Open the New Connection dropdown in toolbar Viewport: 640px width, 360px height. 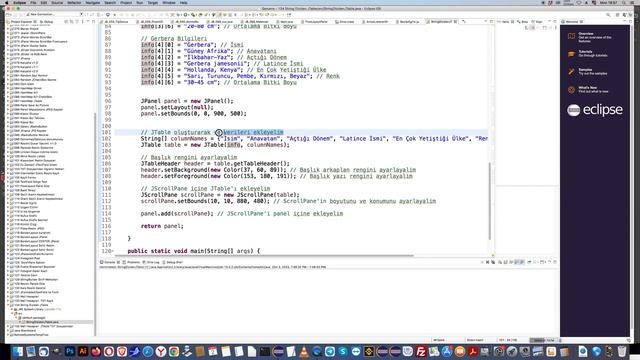(x=81, y=14)
